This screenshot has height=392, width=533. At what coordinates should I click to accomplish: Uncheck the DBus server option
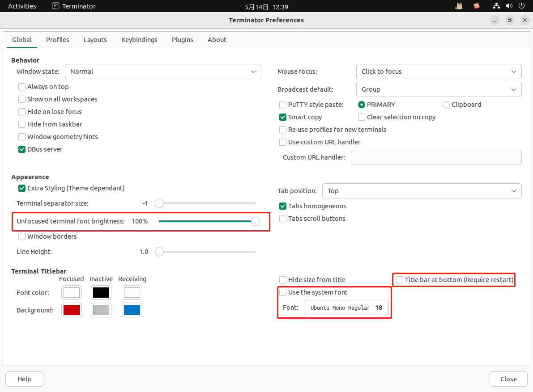pyautogui.click(x=22, y=149)
